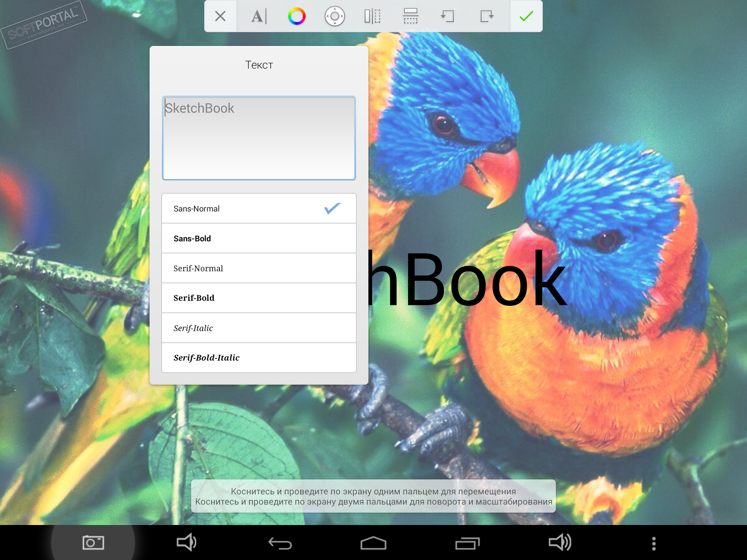Flip text horizontally with mirror icon
This screenshot has height=560, width=747.
(372, 16)
